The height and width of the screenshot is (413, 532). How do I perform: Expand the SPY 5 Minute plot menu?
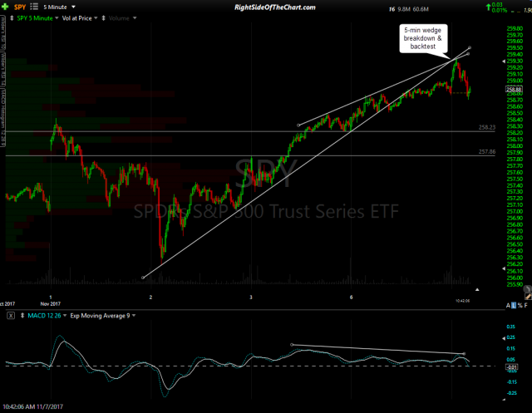(x=57, y=18)
